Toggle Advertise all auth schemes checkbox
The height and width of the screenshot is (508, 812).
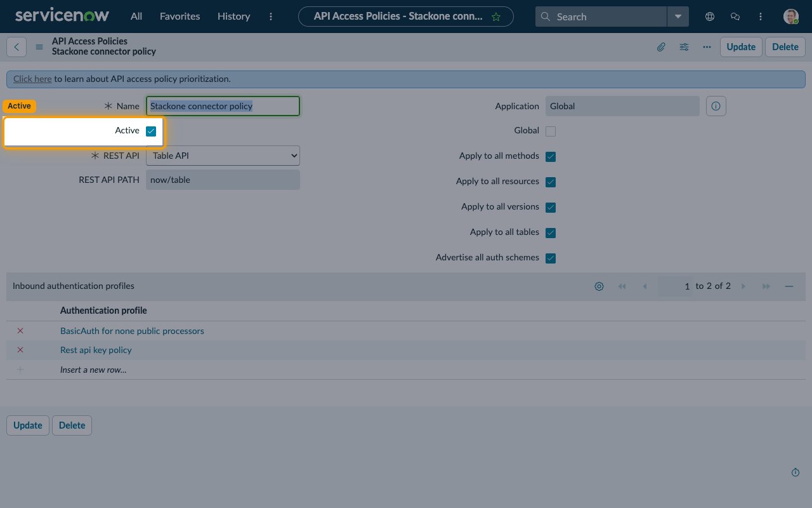click(551, 258)
